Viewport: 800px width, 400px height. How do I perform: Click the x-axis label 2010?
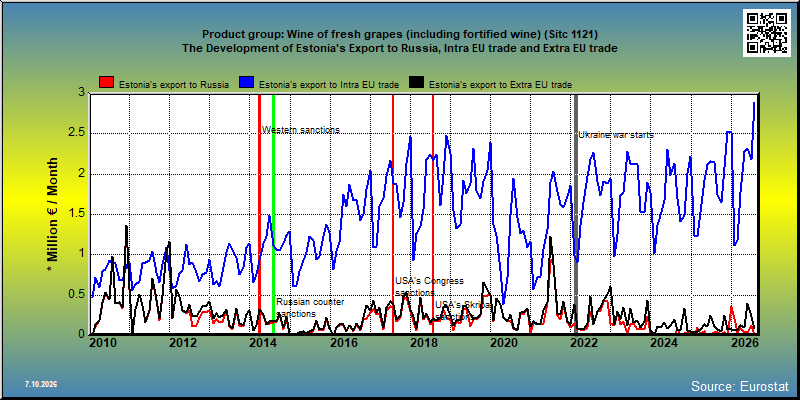102,342
